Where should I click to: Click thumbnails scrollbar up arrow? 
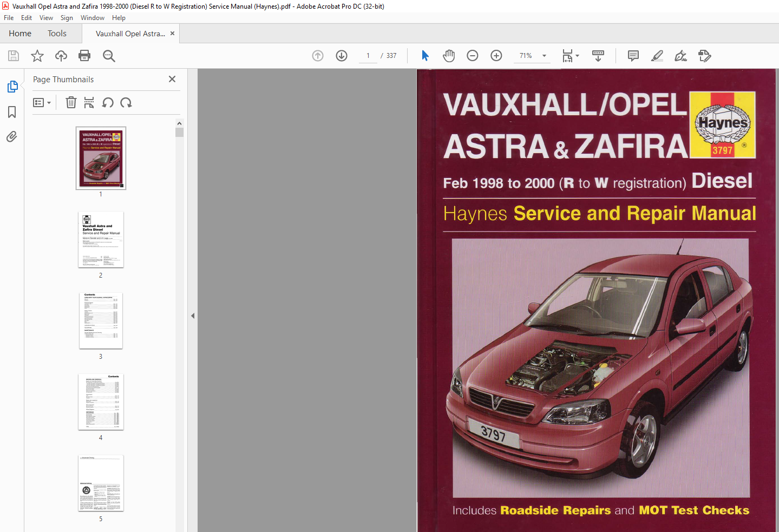179,123
